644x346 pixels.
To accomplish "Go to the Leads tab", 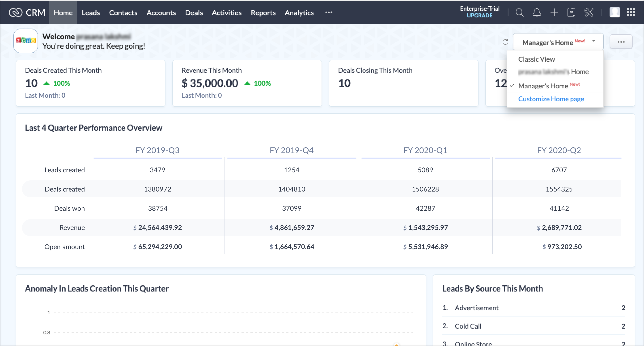I will (91, 13).
